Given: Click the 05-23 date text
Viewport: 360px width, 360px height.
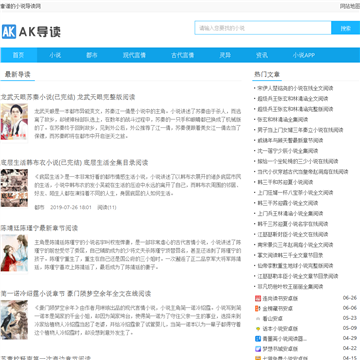Looking at the screenshot, I should 350,318.
